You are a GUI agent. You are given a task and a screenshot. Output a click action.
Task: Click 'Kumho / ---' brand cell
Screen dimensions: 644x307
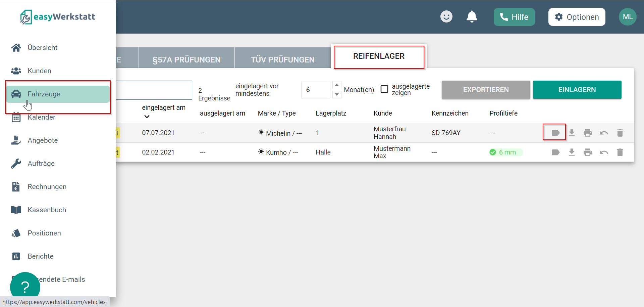coord(278,152)
